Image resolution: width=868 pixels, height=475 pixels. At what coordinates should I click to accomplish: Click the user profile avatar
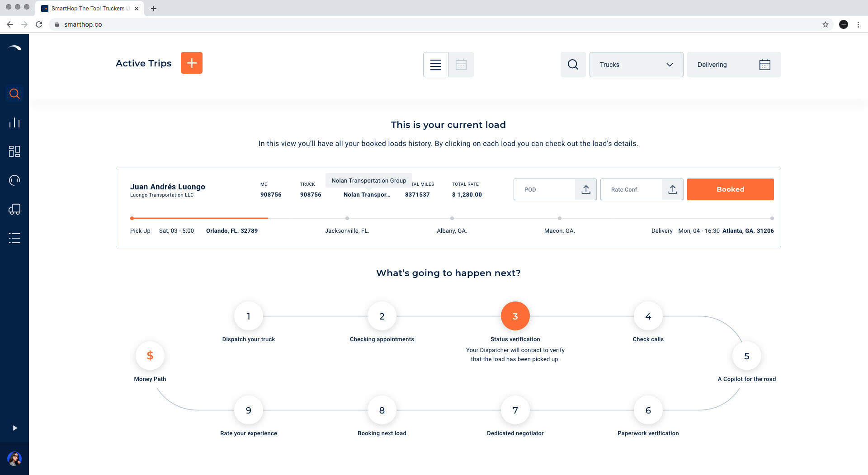(14, 459)
